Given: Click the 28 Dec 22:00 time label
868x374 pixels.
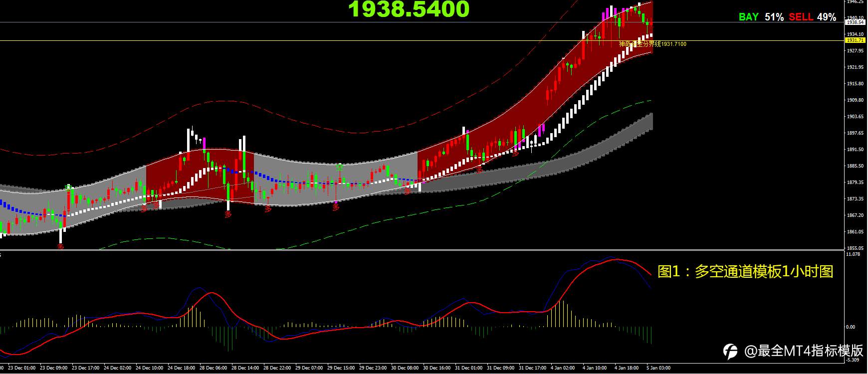Looking at the screenshot, I should (277, 368).
